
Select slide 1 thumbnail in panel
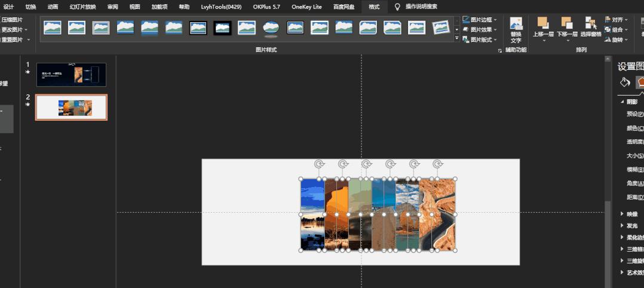pyautogui.click(x=71, y=75)
